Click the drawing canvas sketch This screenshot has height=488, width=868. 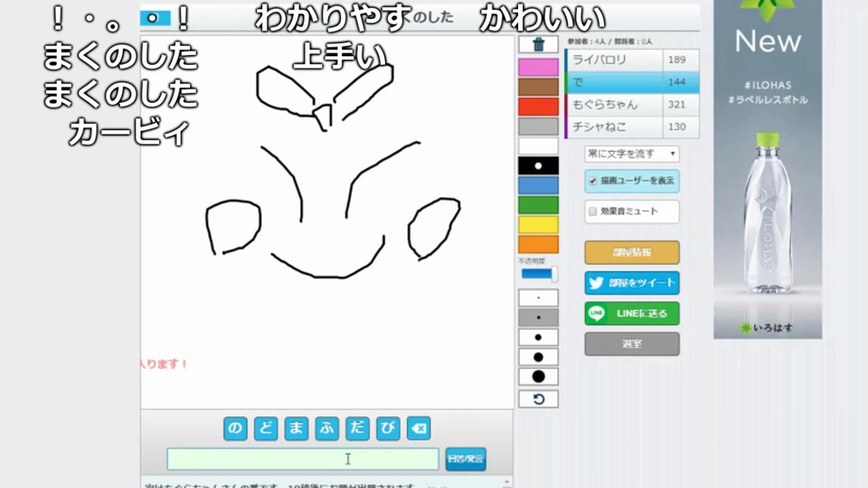[x=326, y=221]
